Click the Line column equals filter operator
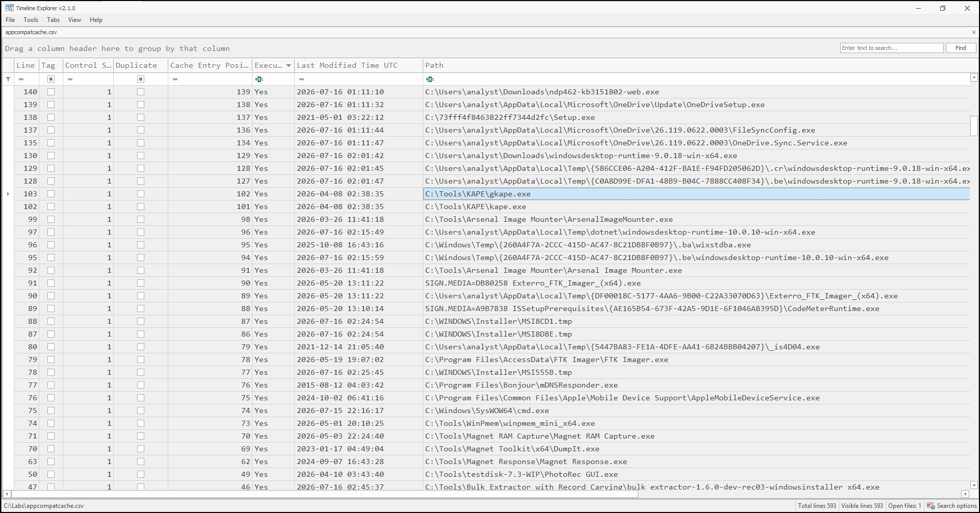Viewport: 980px width, 513px height. click(21, 79)
